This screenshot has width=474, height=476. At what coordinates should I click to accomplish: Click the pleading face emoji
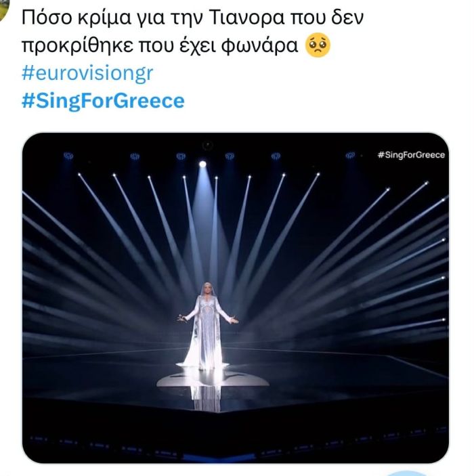(x=318, y=47)
